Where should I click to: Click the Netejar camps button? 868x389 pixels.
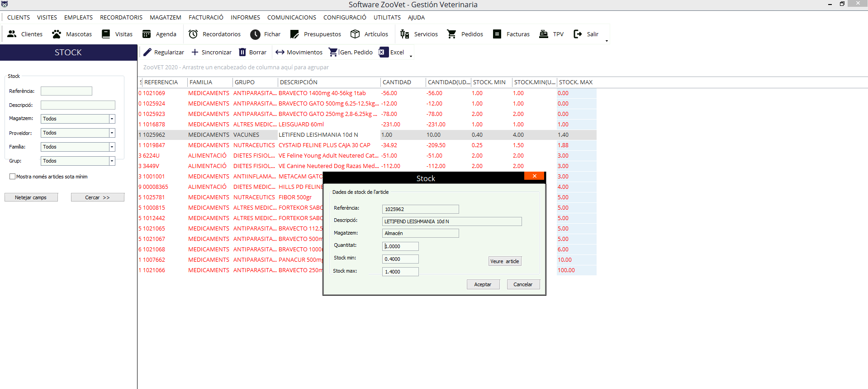31,197
